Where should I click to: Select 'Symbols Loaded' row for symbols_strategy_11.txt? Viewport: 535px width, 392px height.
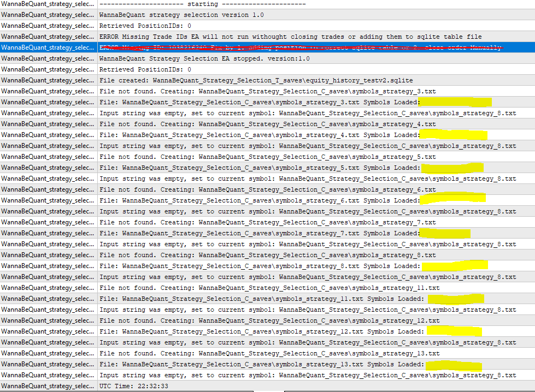point(268,299)
